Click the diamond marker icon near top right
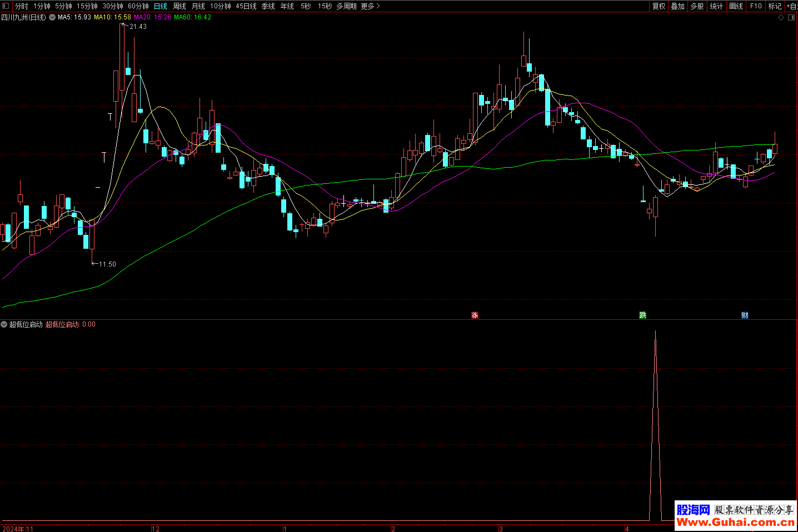 tap(781, 18)
